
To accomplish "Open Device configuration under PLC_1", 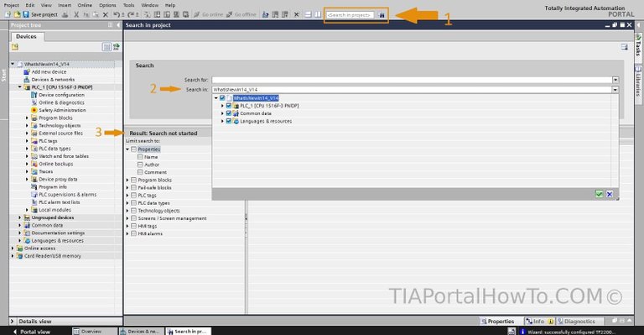I will pos(61,95).
